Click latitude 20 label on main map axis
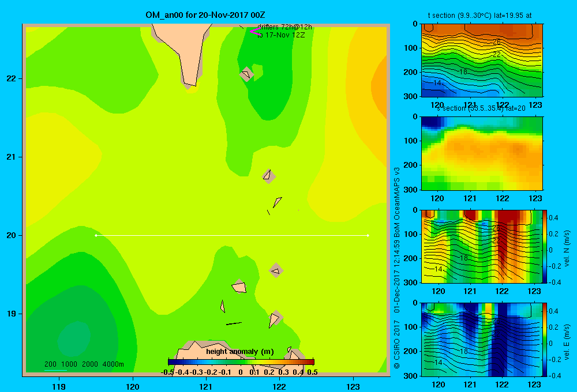 click(12, 235)
